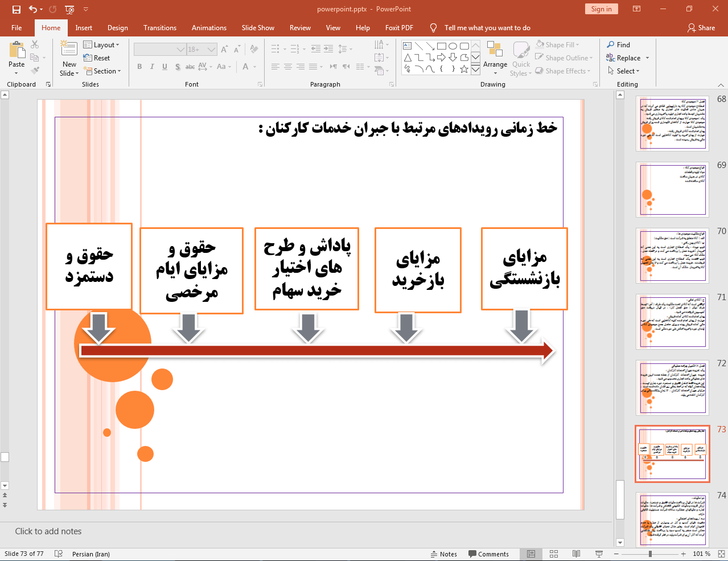Open the Shape Fill dropdown
The width and height of the screenshot is (728, 561).
point(557,45)
